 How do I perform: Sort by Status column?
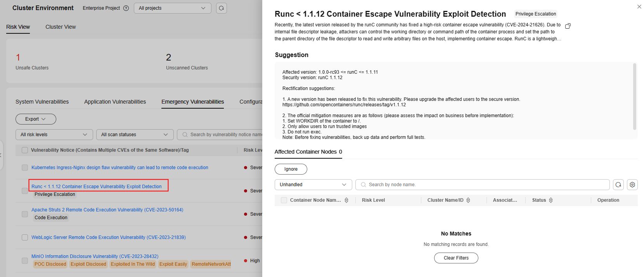(x=551, y=200)
